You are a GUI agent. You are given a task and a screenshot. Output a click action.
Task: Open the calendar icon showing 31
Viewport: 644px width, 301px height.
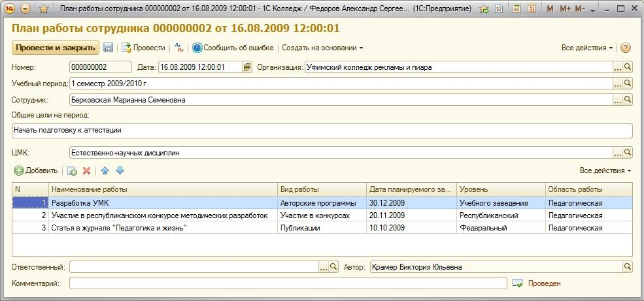click(x=532, y=8)
